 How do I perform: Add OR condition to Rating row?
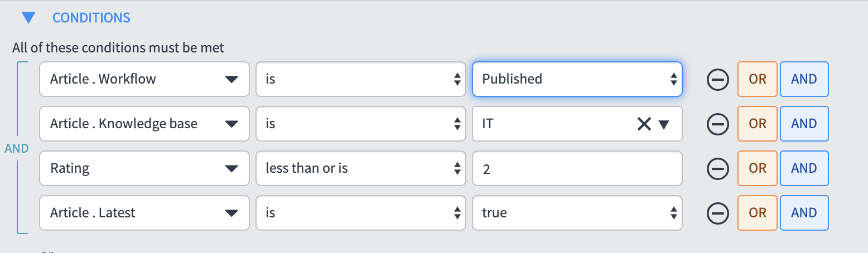[758, 168]
